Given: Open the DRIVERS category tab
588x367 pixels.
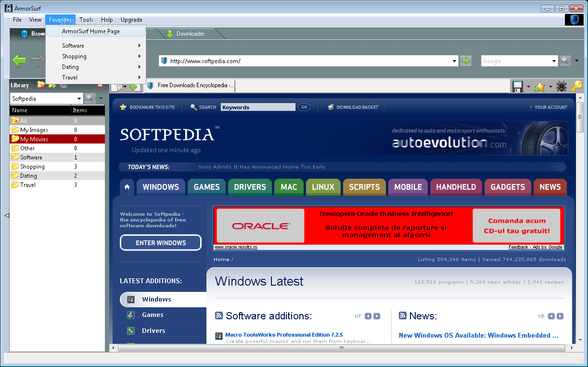Looking at the screenshot, I should 250,187.
